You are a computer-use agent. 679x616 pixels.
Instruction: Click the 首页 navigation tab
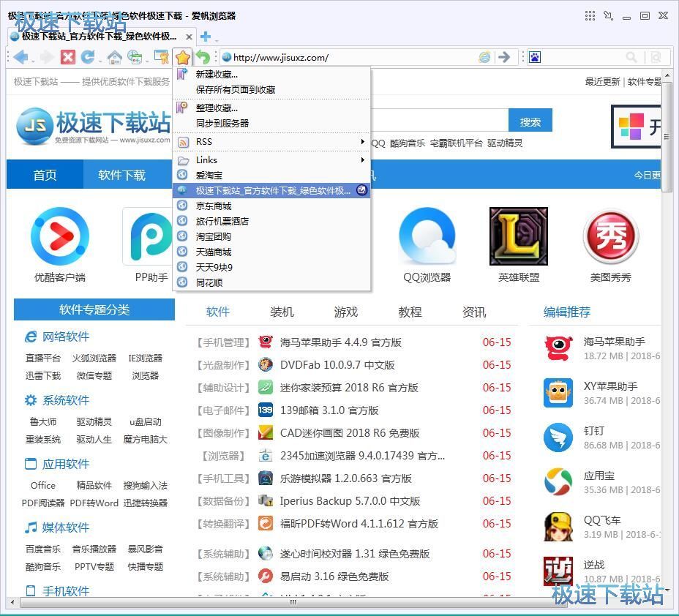[x=45, y=174]
